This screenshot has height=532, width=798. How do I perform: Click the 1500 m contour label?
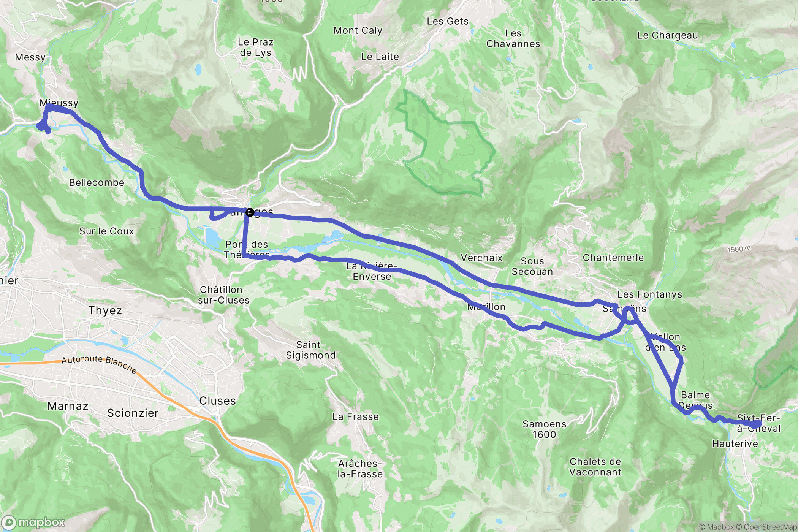[739, 249]
